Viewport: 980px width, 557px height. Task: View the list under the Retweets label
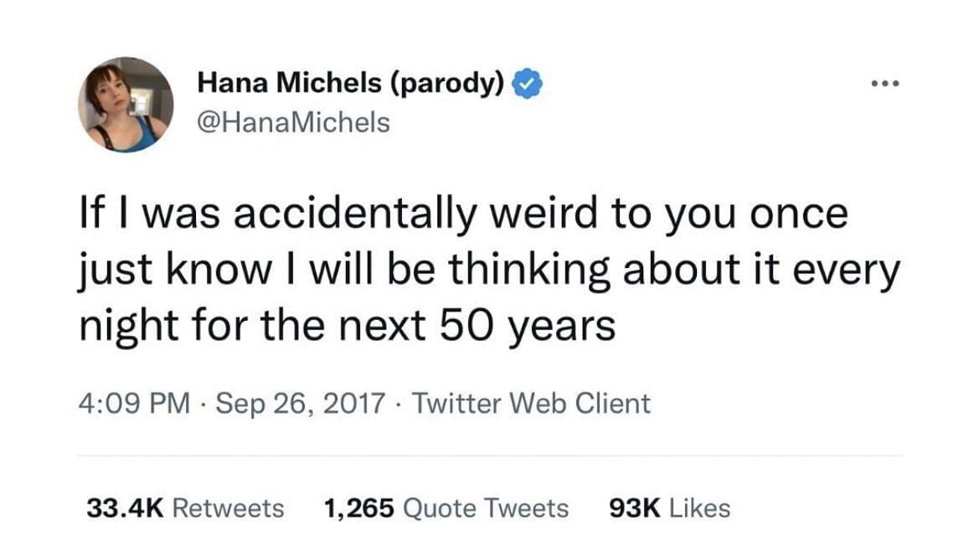click(228, 508)
